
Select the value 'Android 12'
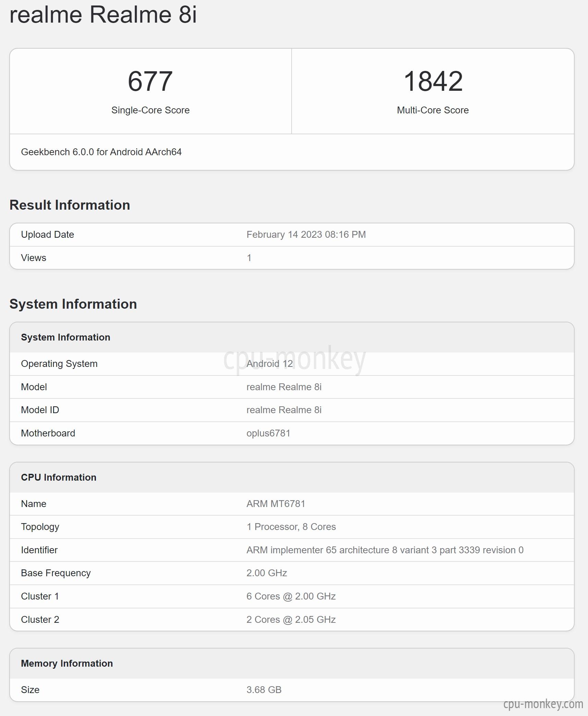pyautogui.click(x=270, y=363)
